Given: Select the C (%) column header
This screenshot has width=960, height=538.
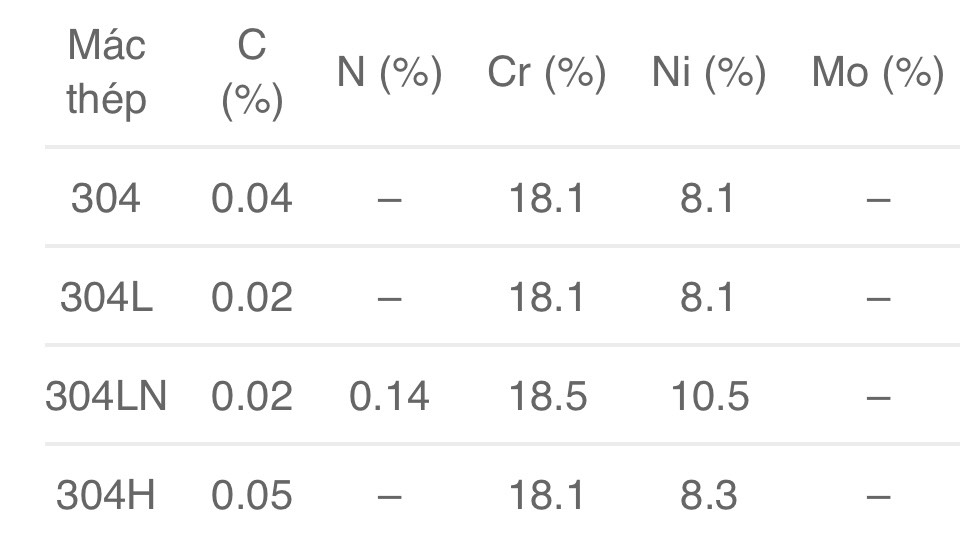Looking at the screenshot, I should [x=252, y=73].
